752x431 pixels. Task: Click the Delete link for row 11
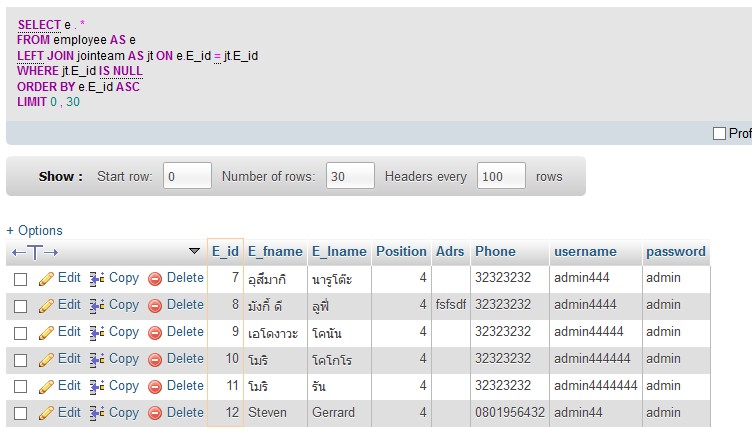click(x=185, y=385)
